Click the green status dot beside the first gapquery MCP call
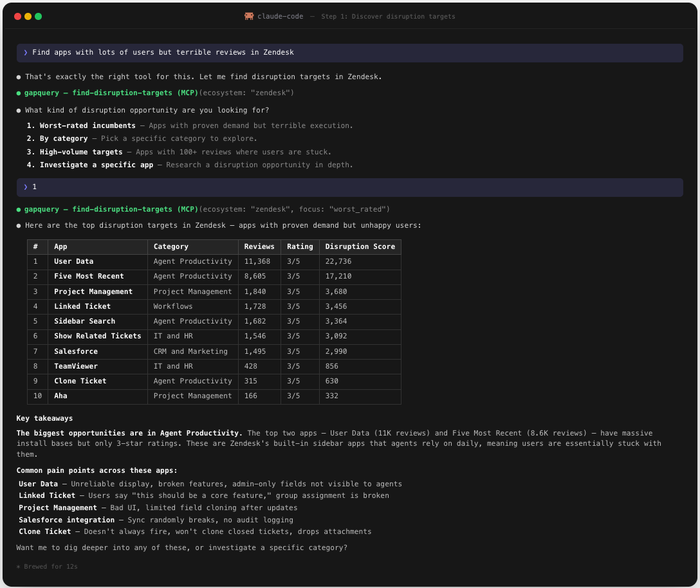Viewport: 700px width, 588px height. [17, 93]
